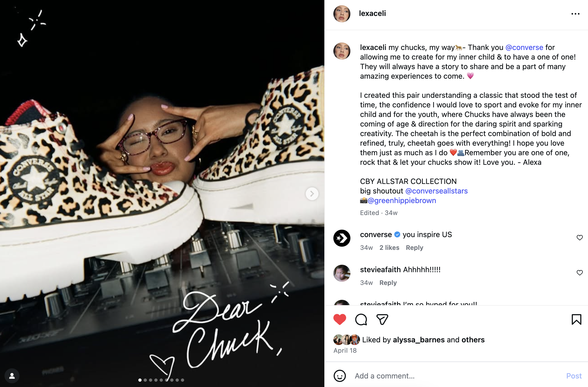
Task: Click the Post comment button
Action: pos(574,376)
